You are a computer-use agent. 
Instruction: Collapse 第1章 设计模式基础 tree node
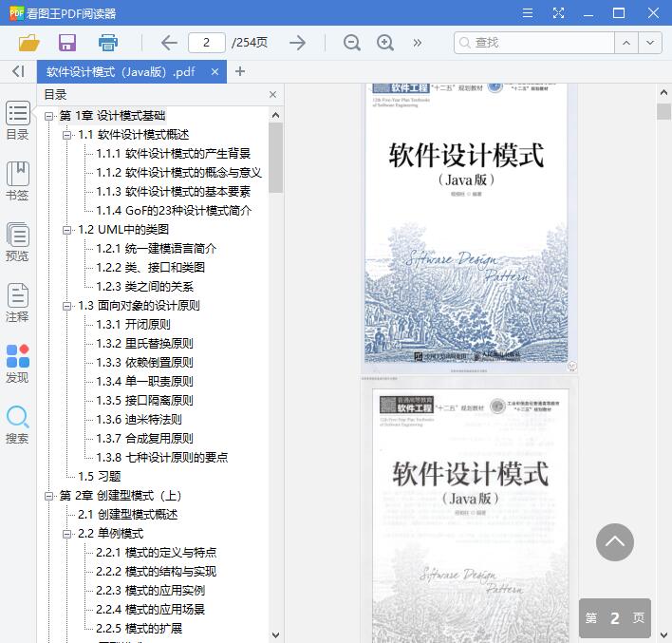[x=48, y=116]
